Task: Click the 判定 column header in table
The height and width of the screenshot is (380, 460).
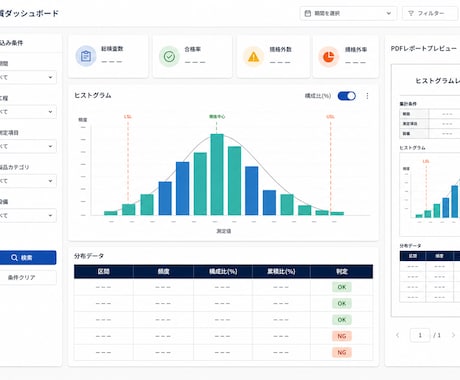Action: point(342,271)
